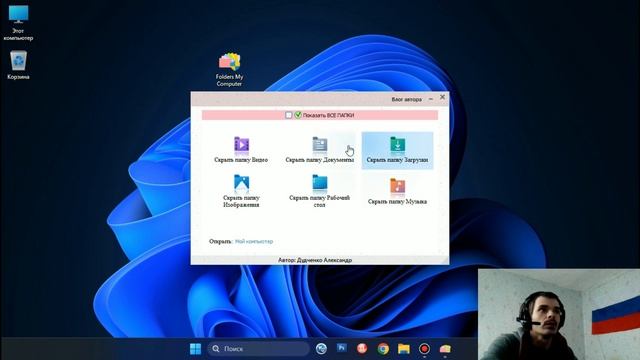
Task: Open Google Chrome from the taskbar
Action: pyautogui.click(x=383, y=349)
